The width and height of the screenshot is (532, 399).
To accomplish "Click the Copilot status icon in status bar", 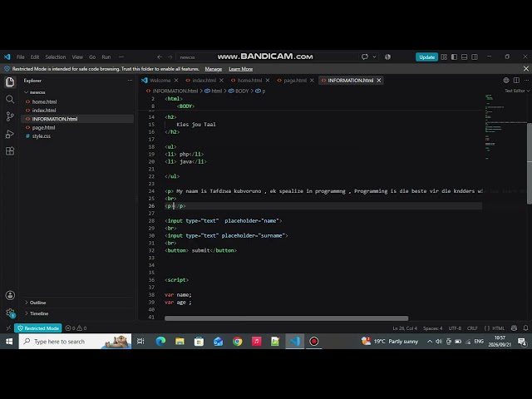I will [514, 328].
